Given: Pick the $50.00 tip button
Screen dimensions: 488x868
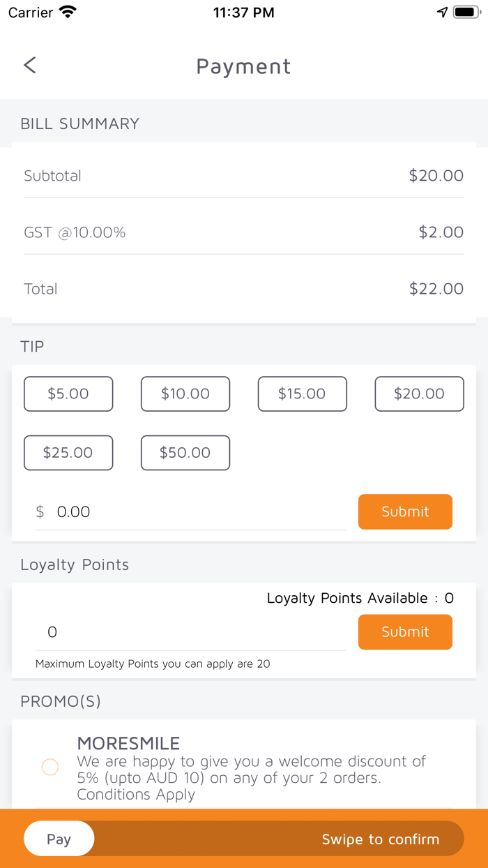Looking at the screenshot, I should 185,453.
